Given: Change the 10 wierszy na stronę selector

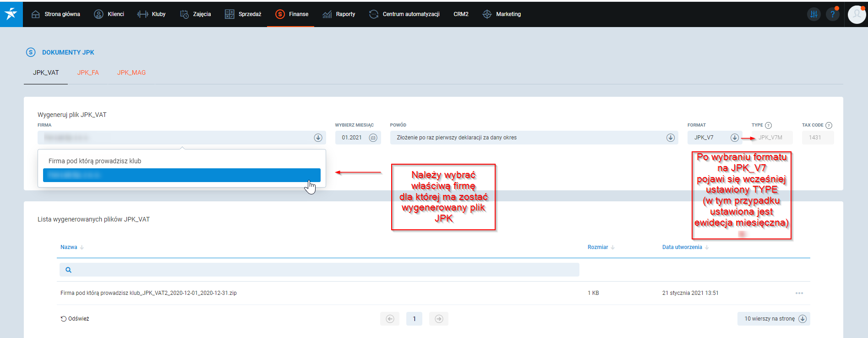Looking at the screenshot, I should pos(774,319).
